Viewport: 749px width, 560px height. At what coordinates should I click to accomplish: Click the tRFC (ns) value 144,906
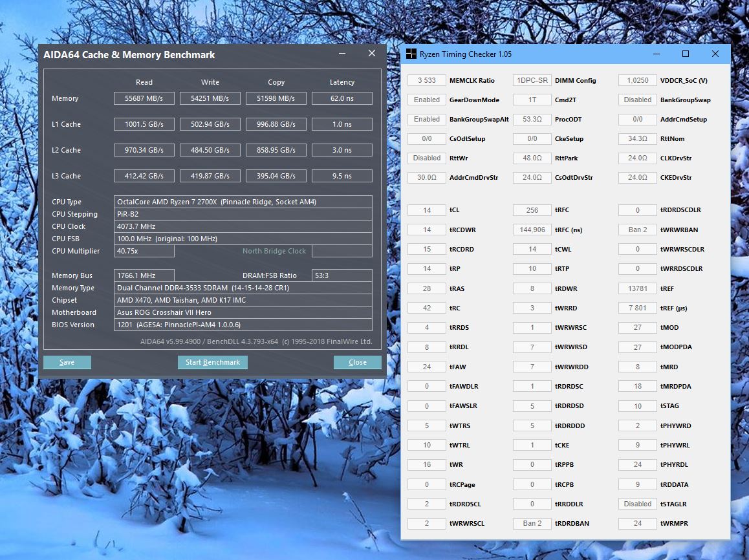coord(532,230)
